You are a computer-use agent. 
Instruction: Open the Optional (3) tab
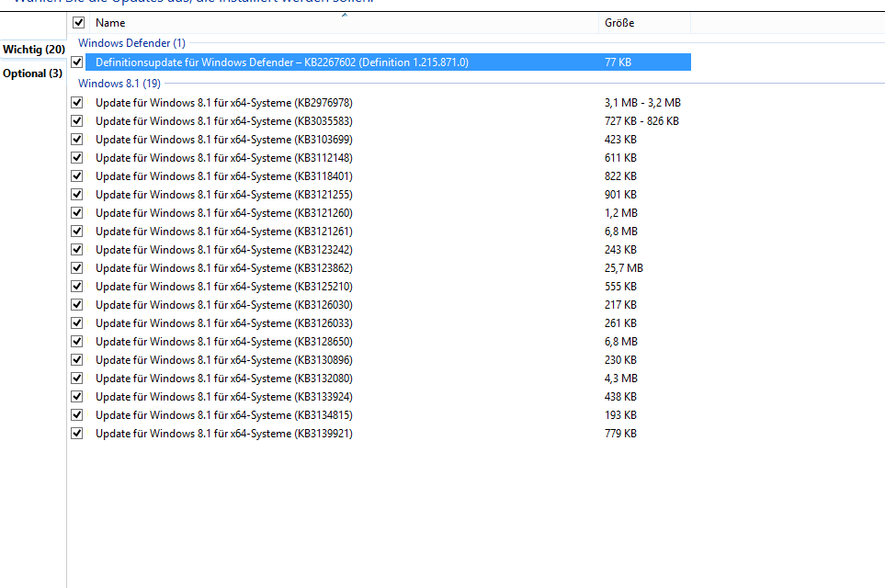(32, 73)
